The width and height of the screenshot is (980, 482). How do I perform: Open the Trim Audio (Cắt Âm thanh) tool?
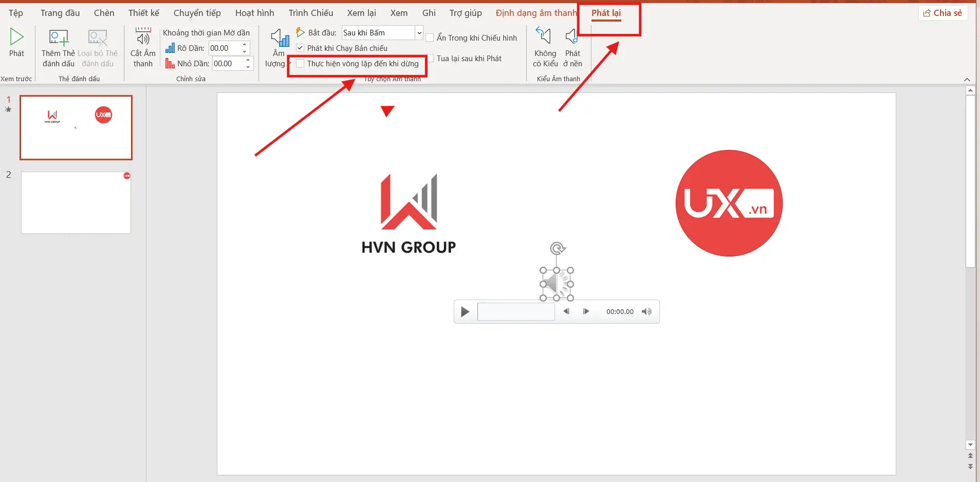(142, 47)
